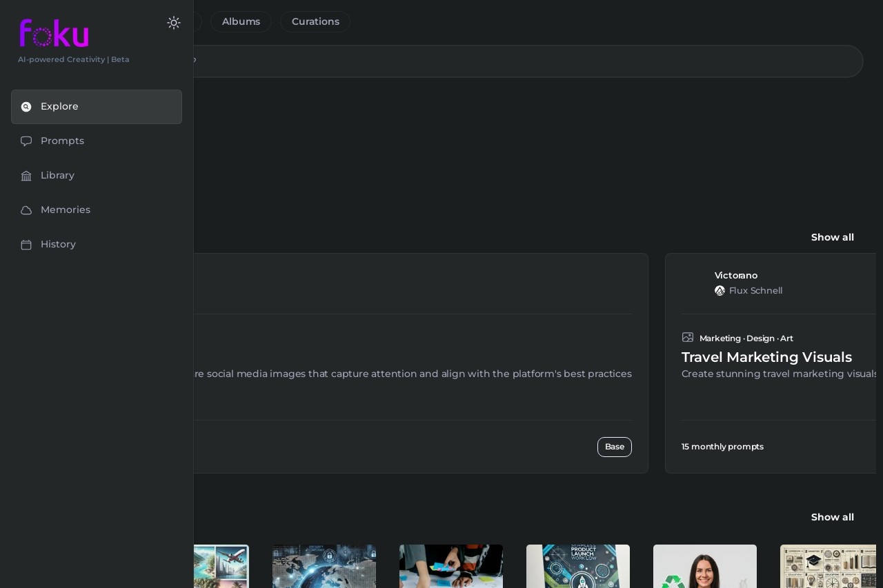Click the image icon beside Marketing · Design · Art

(x=688, y=337)
